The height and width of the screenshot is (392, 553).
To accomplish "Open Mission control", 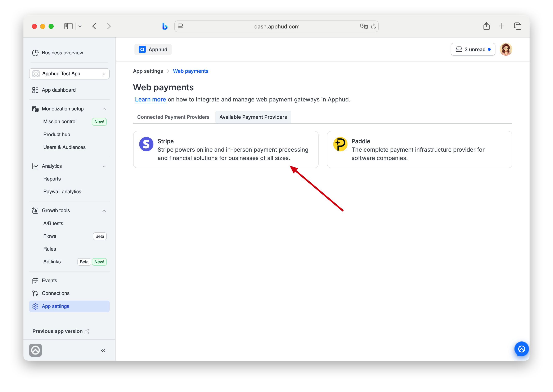I will pos(60,121).
